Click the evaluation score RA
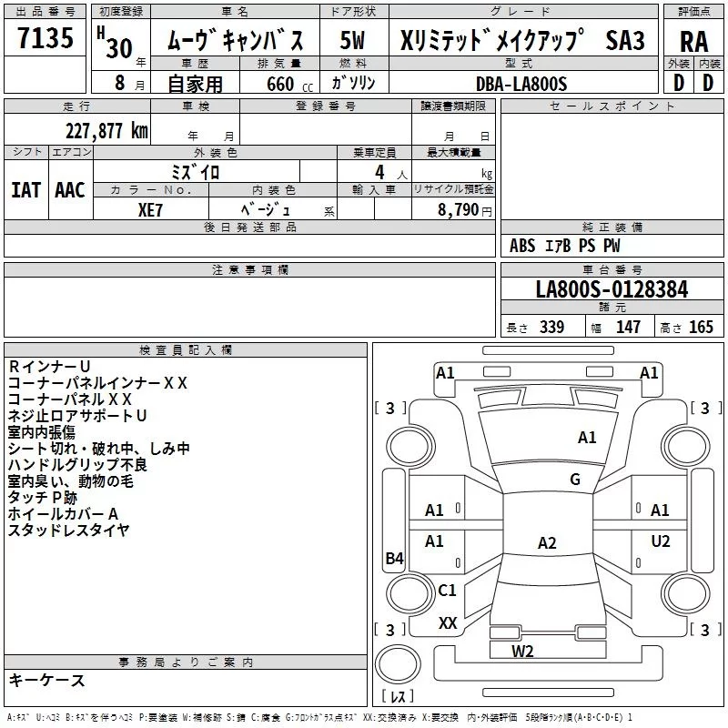Screen dimensions: 728x728 (694, 42)
